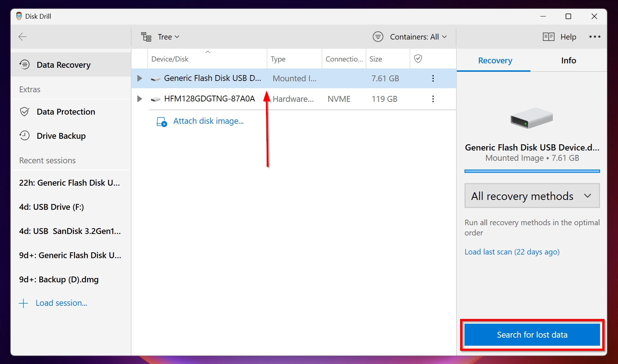Select HFM128GDGTNG-87A0A disk row
The height and width of the screenshot is (364, 618).
294,99
